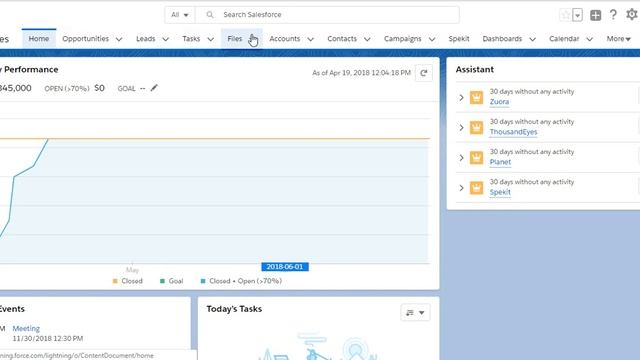Click the search magnifier icon
The height and width of the screenshot is (360, 640).
pos(210,15)
